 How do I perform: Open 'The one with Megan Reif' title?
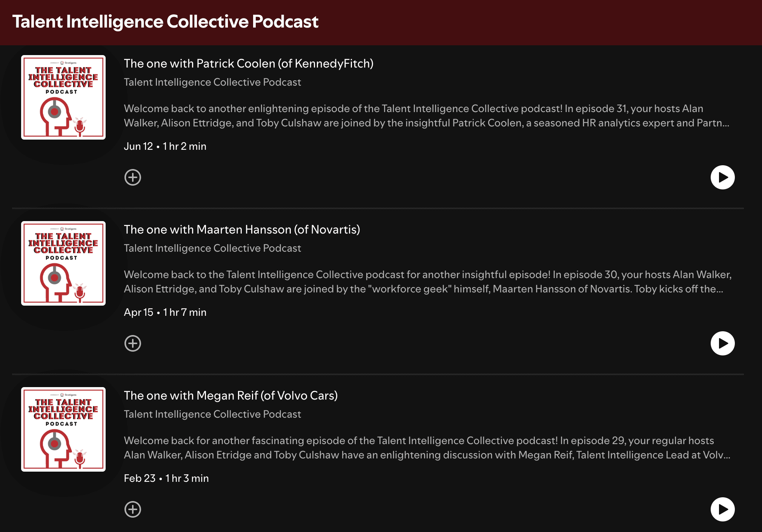pyautogui.click(x=231, y=395)
